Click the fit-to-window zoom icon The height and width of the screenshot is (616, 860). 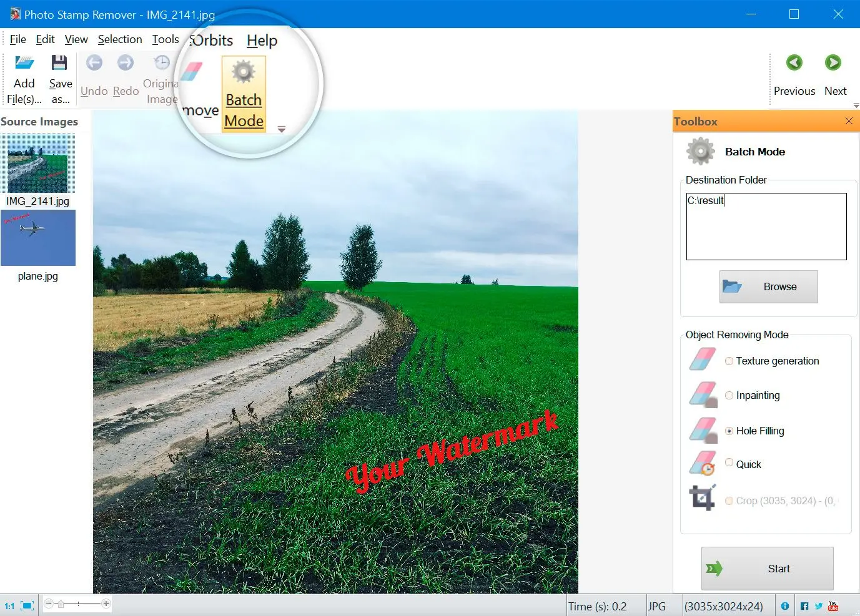pos(27,605)
